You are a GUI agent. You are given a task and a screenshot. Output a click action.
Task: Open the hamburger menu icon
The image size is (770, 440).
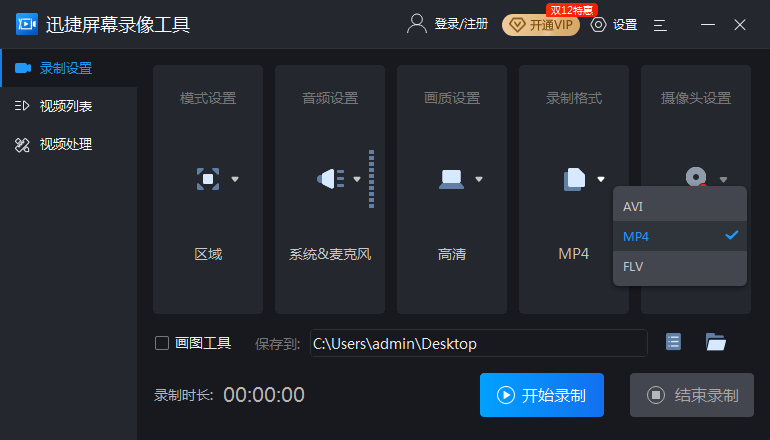pyautogui.click(x=660, y=25)
